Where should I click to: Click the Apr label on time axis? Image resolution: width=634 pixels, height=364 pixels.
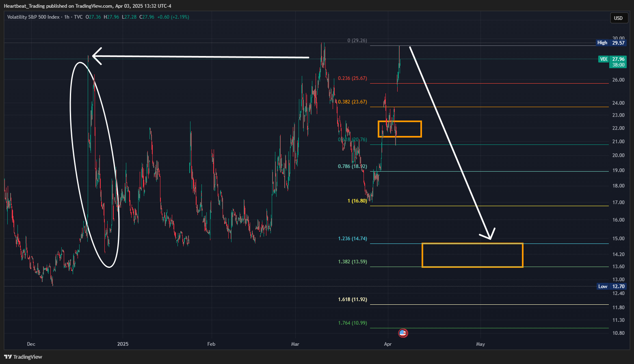[x=388, y=344]
